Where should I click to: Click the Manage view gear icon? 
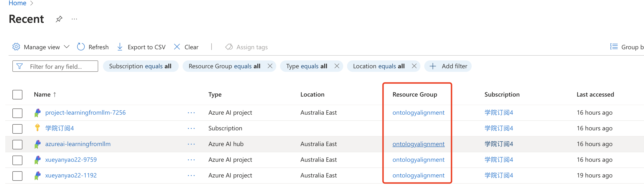(16, 47)
